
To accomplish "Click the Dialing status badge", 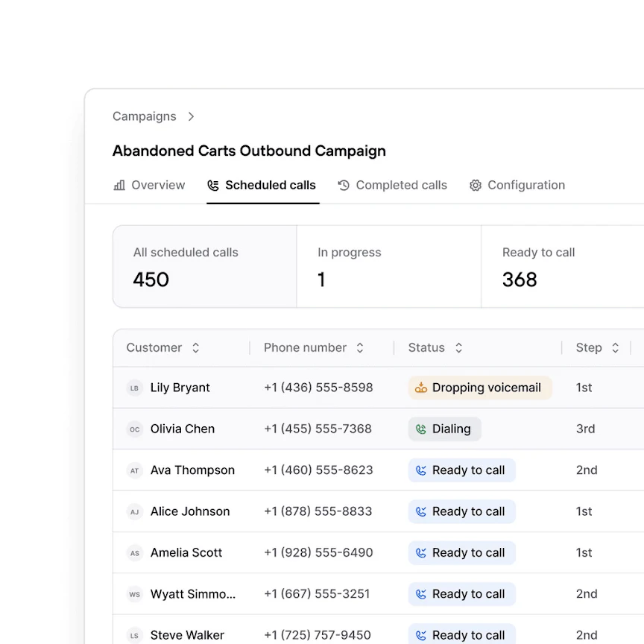I will 444,429.
